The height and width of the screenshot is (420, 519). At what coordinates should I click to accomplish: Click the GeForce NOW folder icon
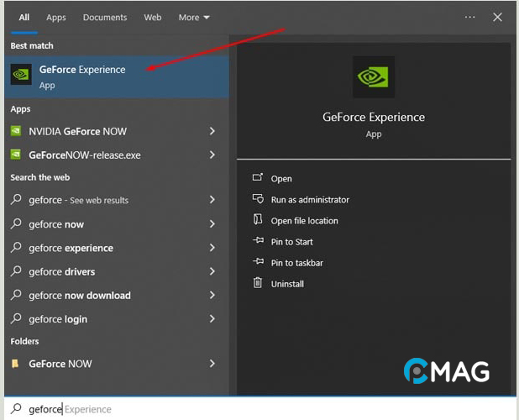point(16,364)
